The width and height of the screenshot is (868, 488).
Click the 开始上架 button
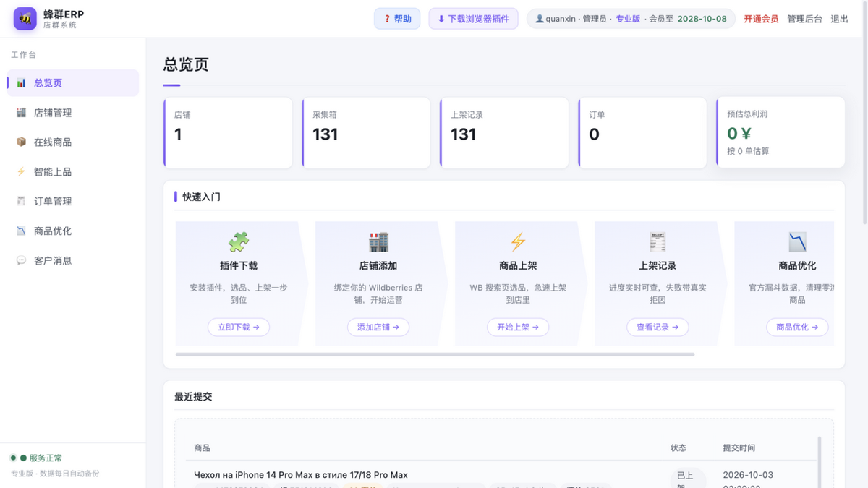[x=518, y=328]
